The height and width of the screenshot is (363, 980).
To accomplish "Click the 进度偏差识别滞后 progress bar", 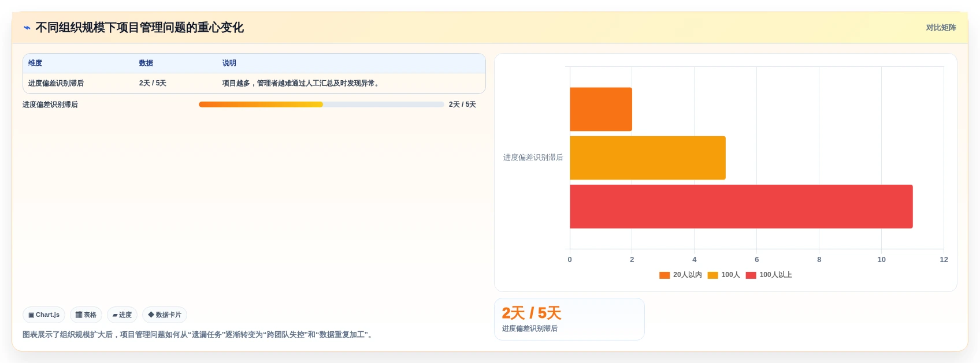I will (x=321, y=104).
